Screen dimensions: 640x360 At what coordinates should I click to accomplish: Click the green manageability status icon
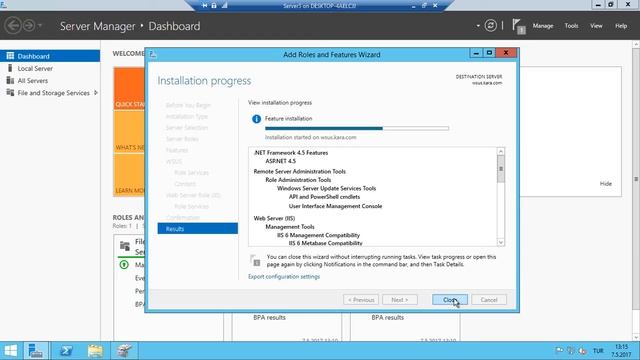point(124,265)
